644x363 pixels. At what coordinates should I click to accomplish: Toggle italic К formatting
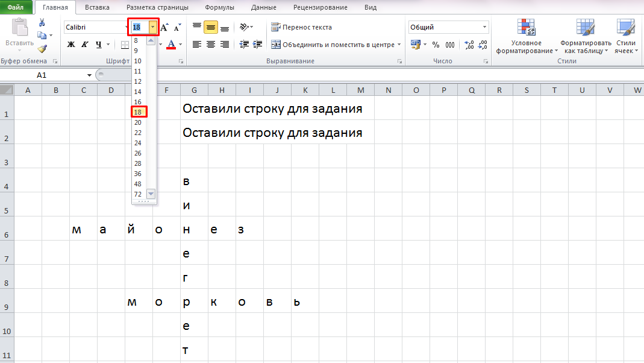coord(84,45)
